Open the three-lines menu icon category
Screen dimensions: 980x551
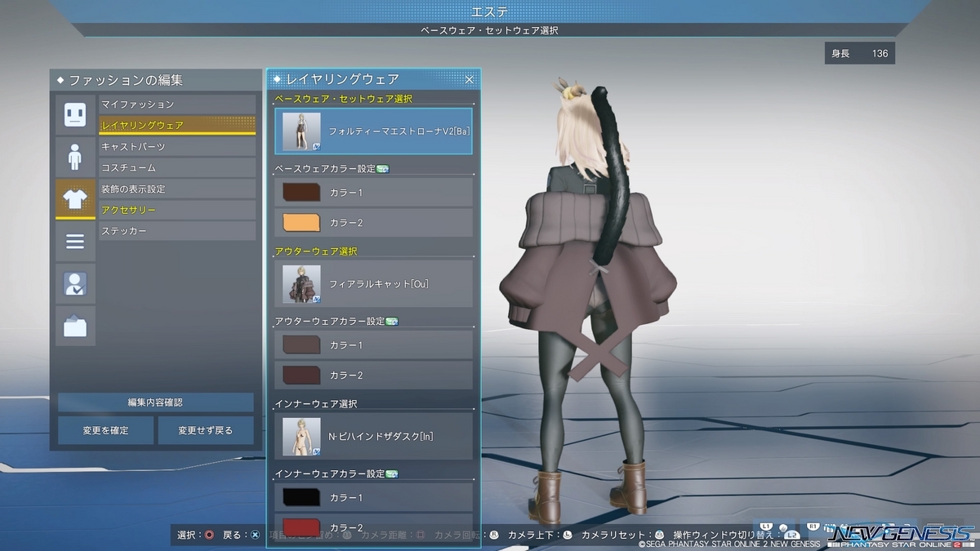pos(75,241)
